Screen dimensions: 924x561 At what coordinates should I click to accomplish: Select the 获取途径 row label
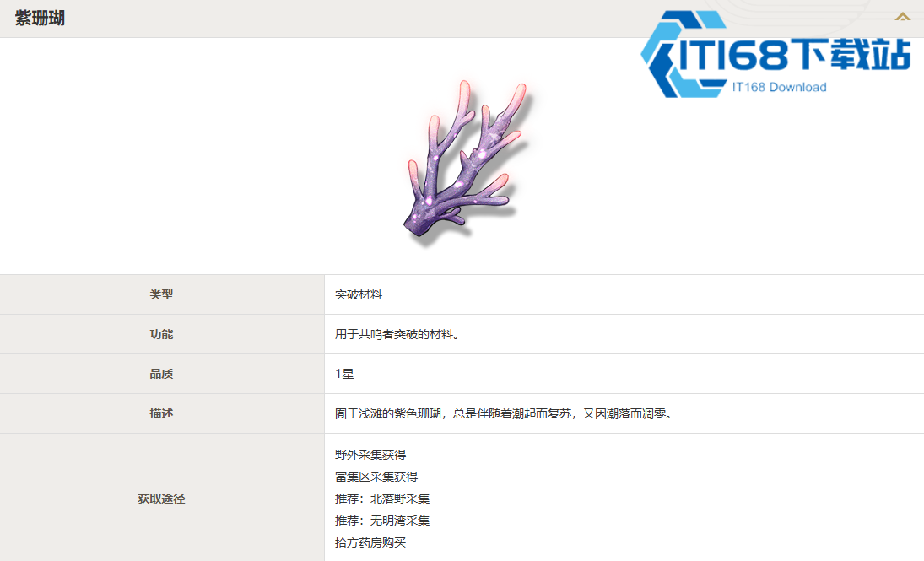(x=161, y=499)
